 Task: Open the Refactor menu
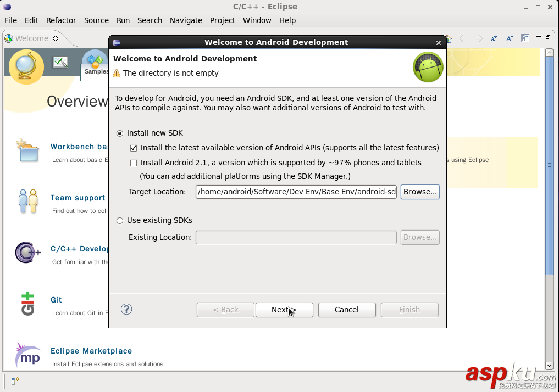point(61,20)
